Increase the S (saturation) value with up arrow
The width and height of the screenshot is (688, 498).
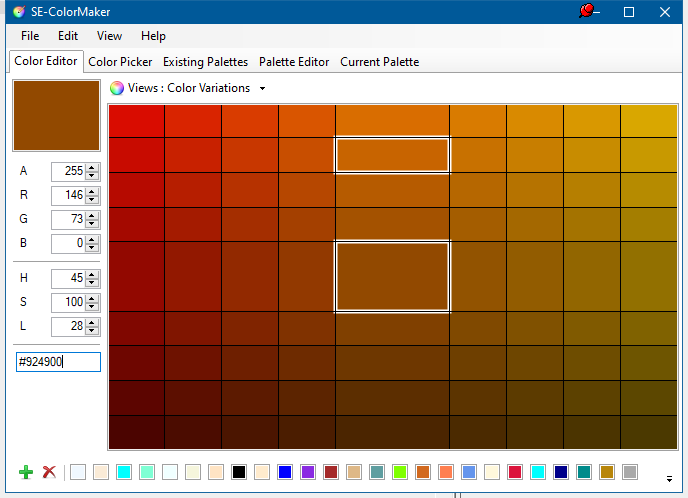click(92, 299)
